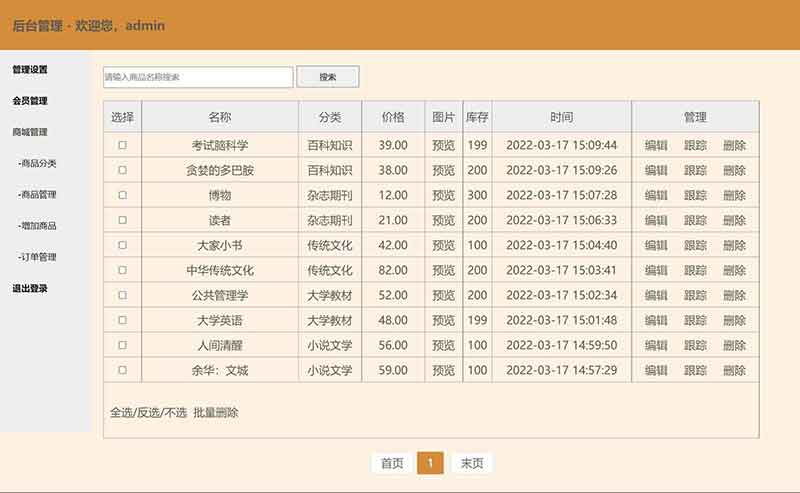The image size is (800, 493).
Task: Go to 订单管理 sidebar item
Action: pyautogui.click(x=38, y=257)
